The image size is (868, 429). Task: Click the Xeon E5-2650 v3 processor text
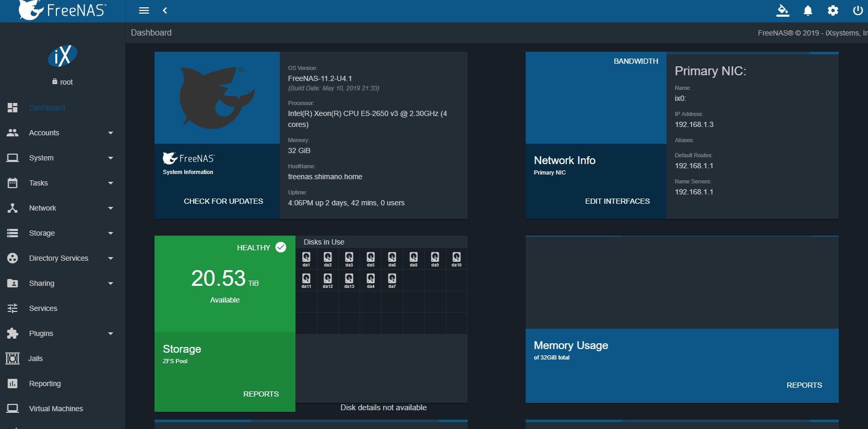coord(367,119)
